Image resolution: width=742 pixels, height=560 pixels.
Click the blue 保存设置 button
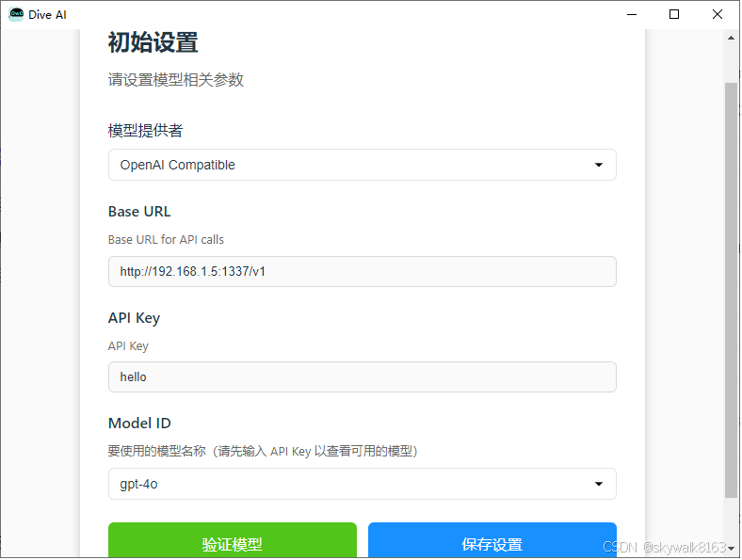pos(492,540)
